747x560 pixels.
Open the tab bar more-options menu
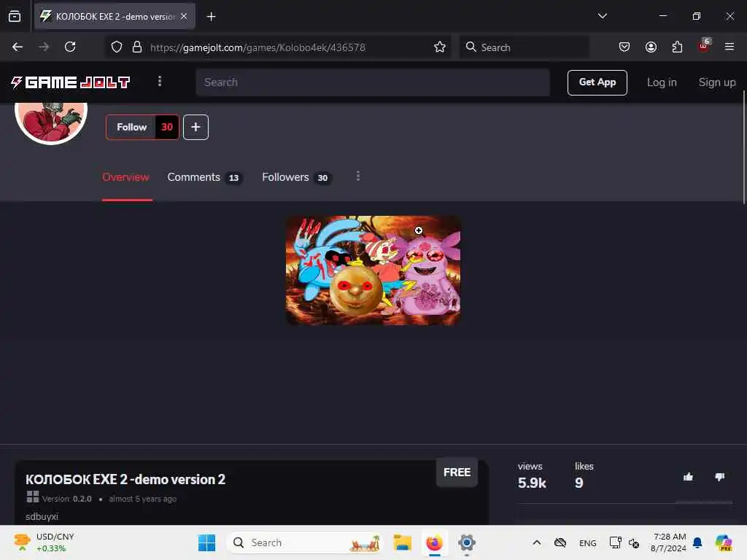tap(357, 176)
